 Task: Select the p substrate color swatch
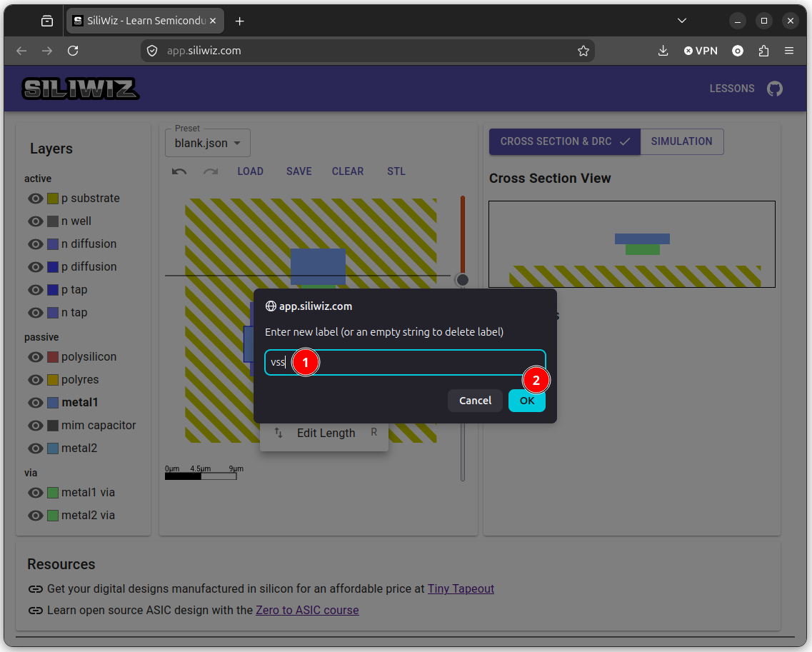(53, 199)
